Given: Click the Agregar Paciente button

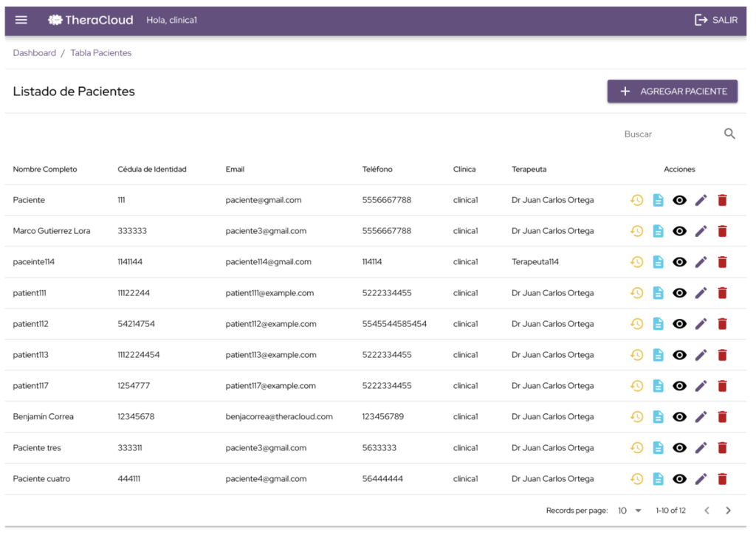Looking at the screenshot, I should click(x=672, y=92).
